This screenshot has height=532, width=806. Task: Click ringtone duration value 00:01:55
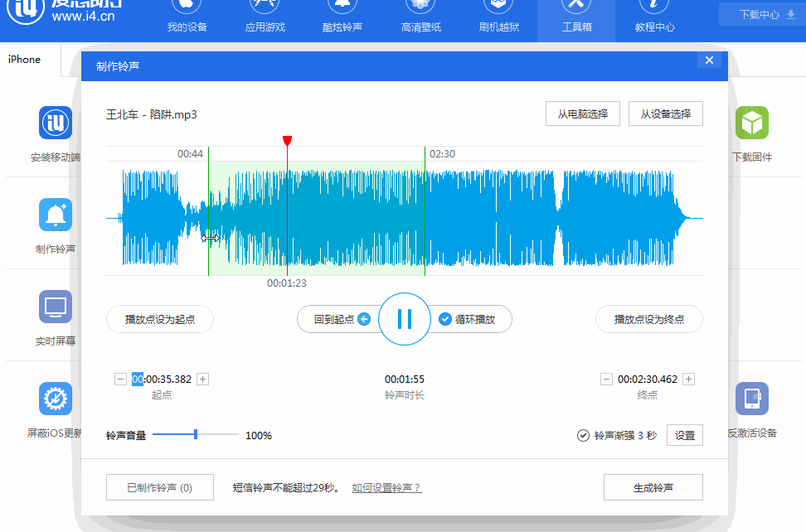405,380
